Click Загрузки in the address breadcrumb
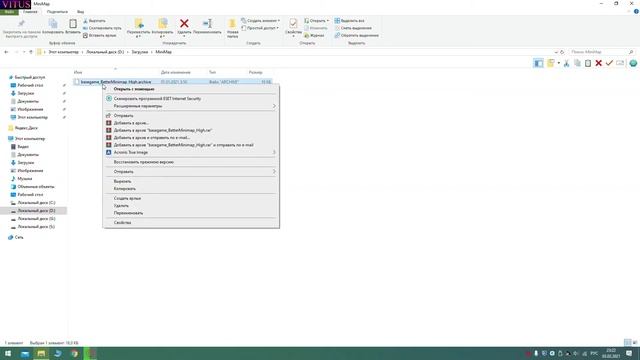This screenshot has width=640, height=360. 140,52
